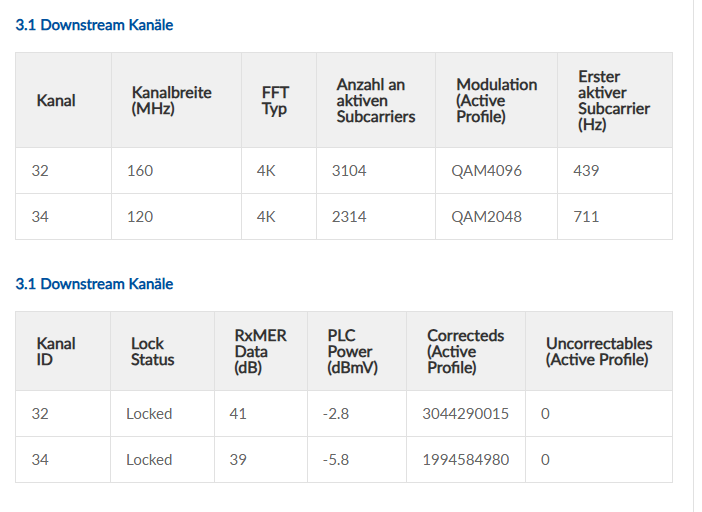Select the 2314 subcarriers value

coord(349,217)
